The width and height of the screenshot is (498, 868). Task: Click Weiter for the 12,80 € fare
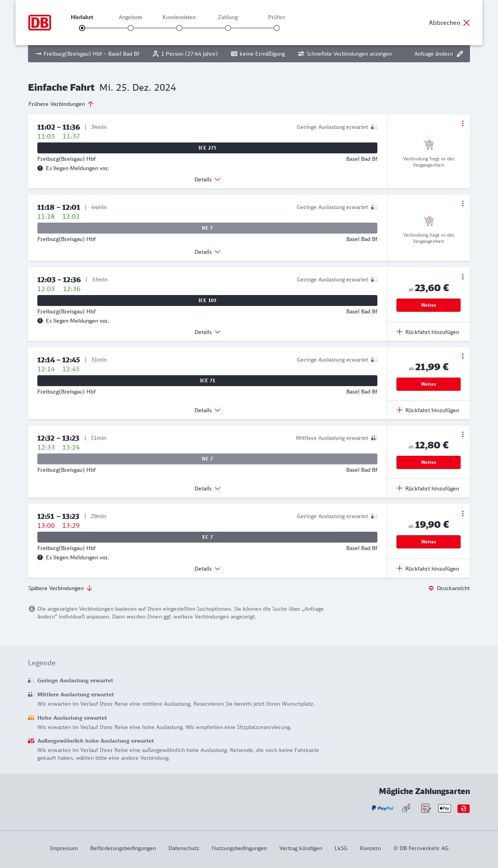(x=428, y=462)
